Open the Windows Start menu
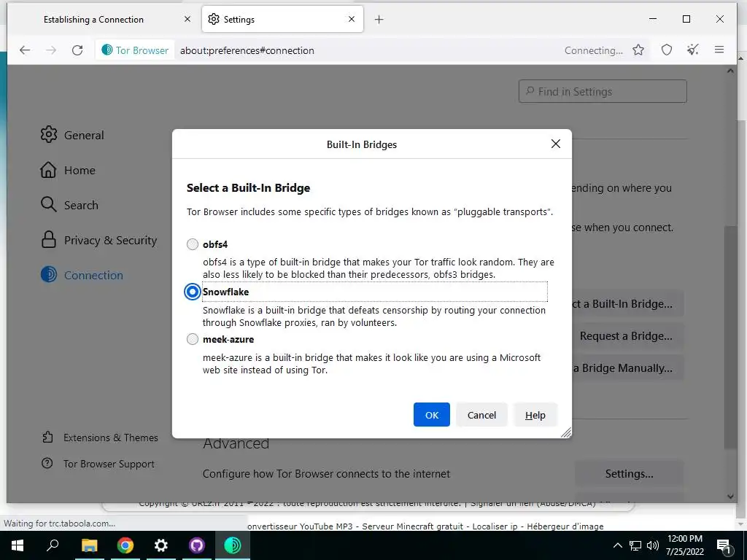 click(18, 545)
